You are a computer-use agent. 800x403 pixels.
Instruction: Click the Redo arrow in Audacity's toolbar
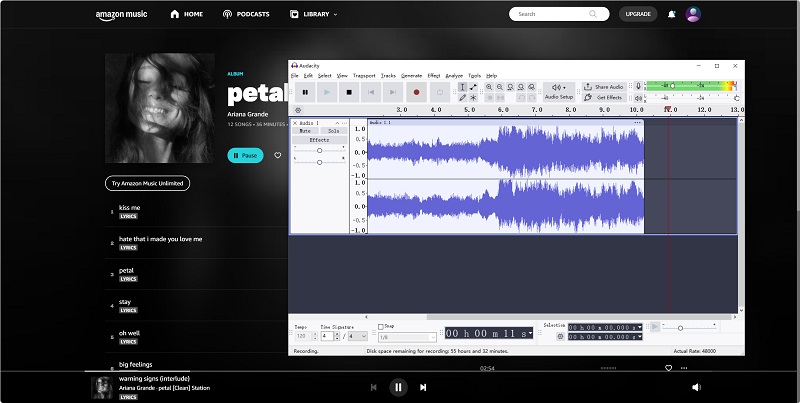pos(532,97)
